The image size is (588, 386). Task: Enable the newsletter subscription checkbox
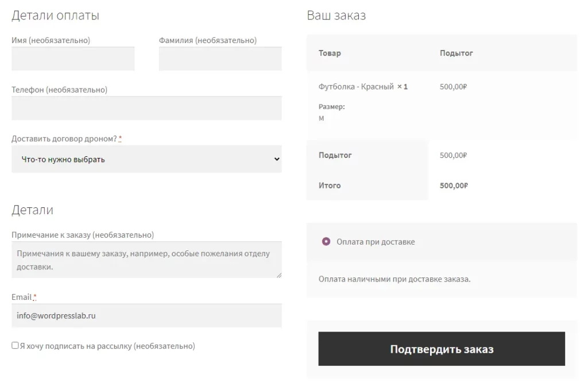(x=15, y=345)
